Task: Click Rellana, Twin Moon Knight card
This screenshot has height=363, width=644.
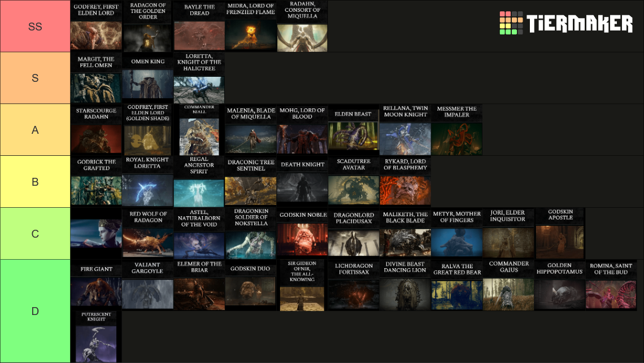Action: (405, 130)
